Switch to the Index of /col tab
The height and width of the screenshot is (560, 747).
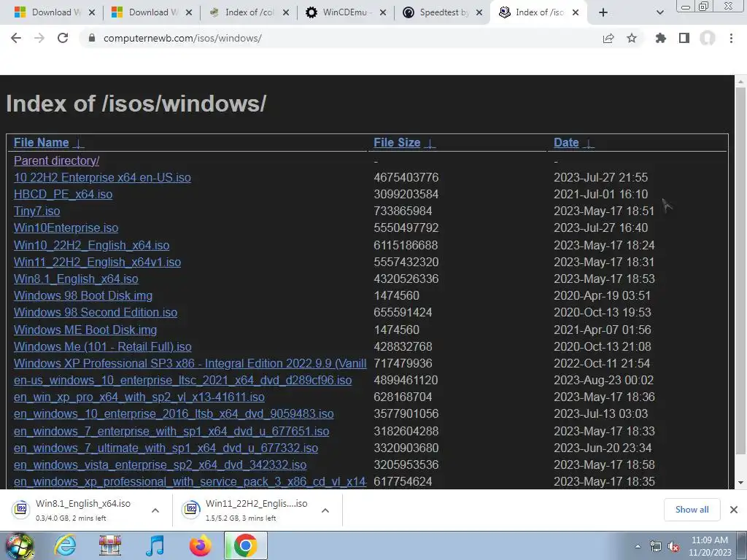pos(248,12)
